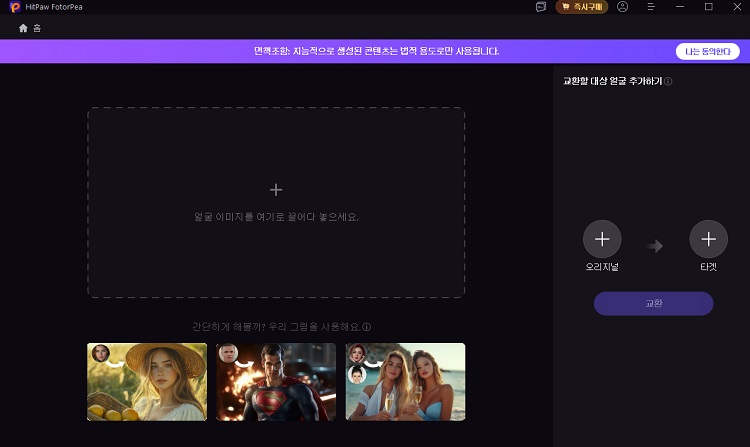Close the HitPaw FotorPea window
The image size is (750, 447).
click(737, 7)
